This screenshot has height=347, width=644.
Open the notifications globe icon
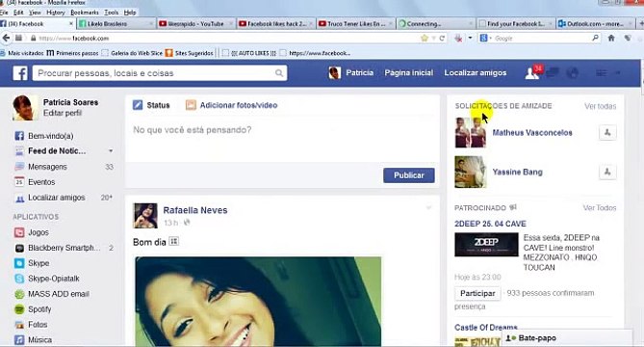pyautogui.click(x=572, y=73)
